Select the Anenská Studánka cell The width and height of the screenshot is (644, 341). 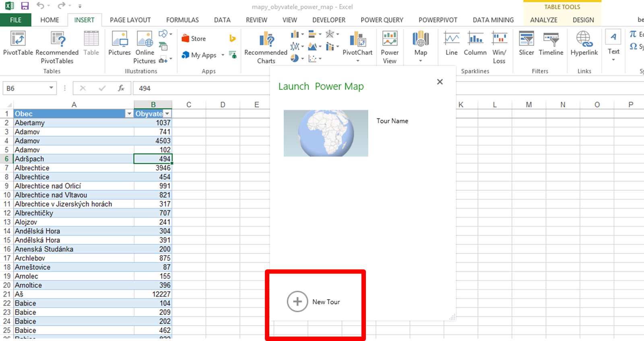tap(74, 249)
